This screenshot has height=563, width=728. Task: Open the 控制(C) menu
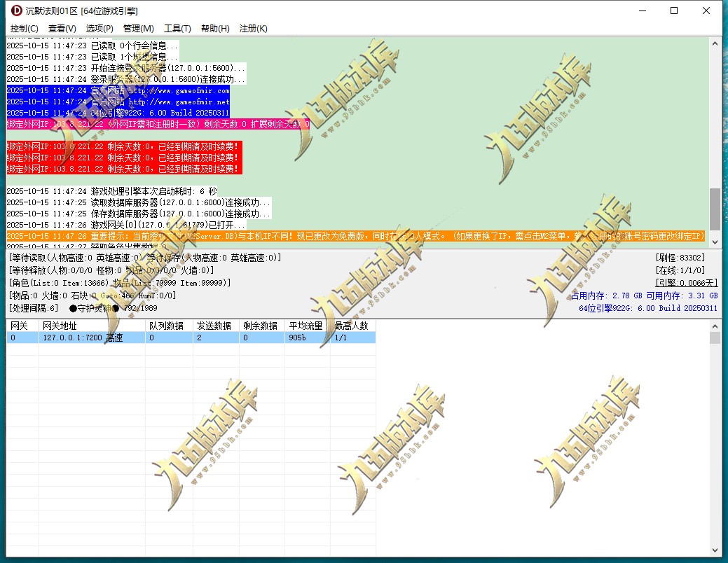24,28
